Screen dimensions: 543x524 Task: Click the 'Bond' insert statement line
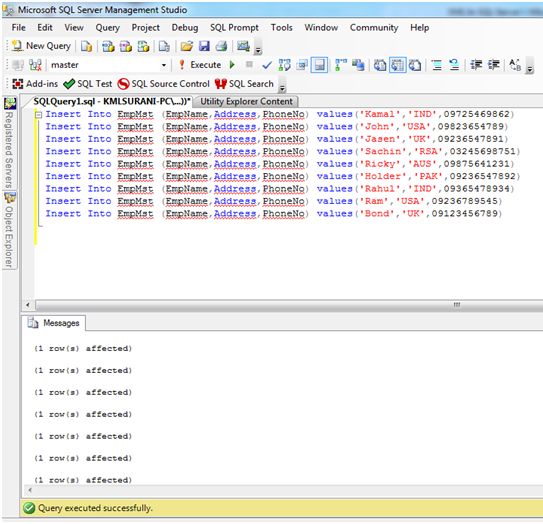274,214
